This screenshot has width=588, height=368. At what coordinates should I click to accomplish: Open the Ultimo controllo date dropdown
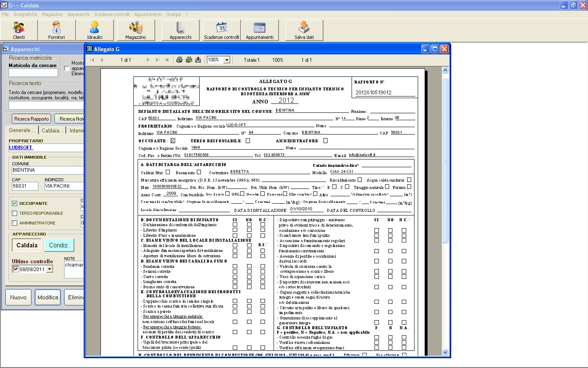pos(49,269)
